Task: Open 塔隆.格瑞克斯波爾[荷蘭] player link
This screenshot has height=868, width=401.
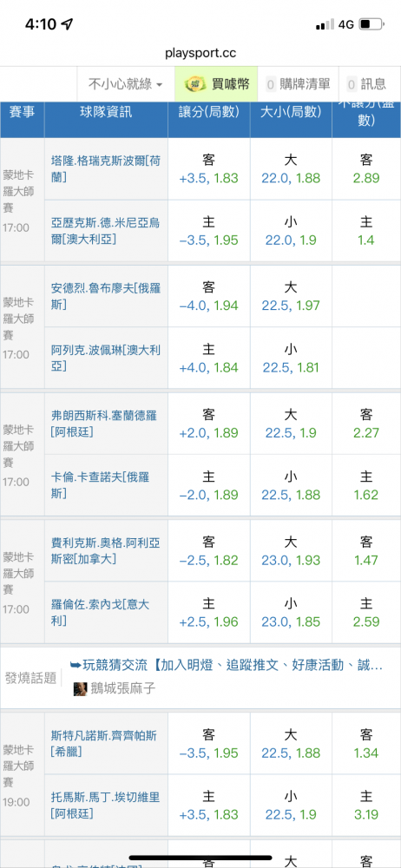Action: 105,168
